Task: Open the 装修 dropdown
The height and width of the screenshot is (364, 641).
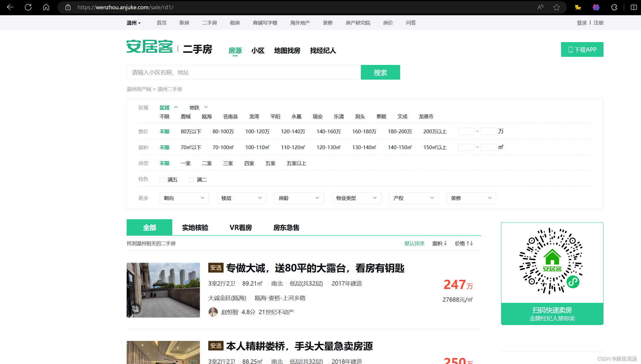Action: [471, 198]
